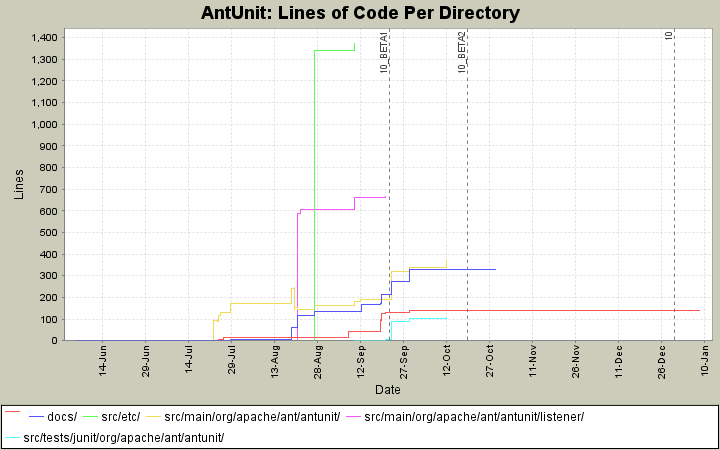The image size is (720, 450).
Task: Click the 10-Jan date tick label
Action: [705, 360]
